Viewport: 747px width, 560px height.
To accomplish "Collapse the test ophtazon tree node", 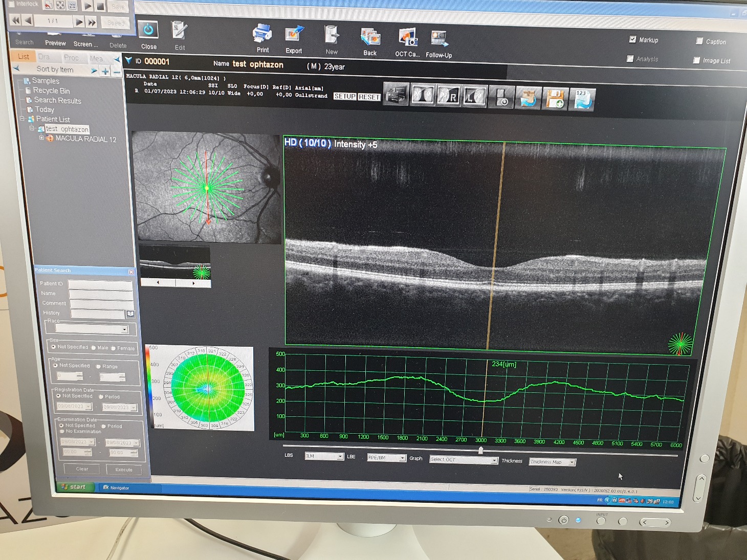I will [x=32, y=128].
